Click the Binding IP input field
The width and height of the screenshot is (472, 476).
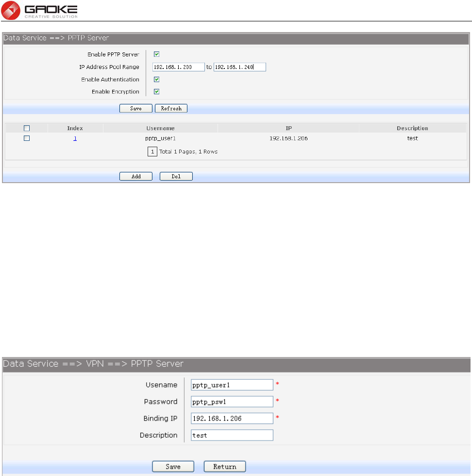coord(232,418)
